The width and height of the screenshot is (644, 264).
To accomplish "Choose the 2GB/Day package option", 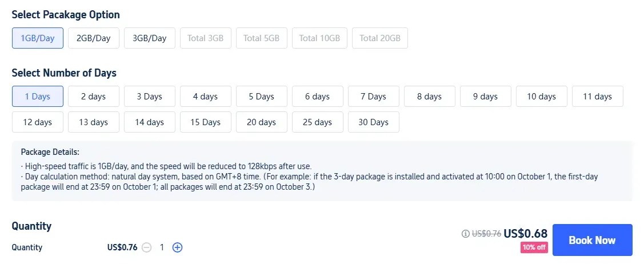I will [94, 38].
